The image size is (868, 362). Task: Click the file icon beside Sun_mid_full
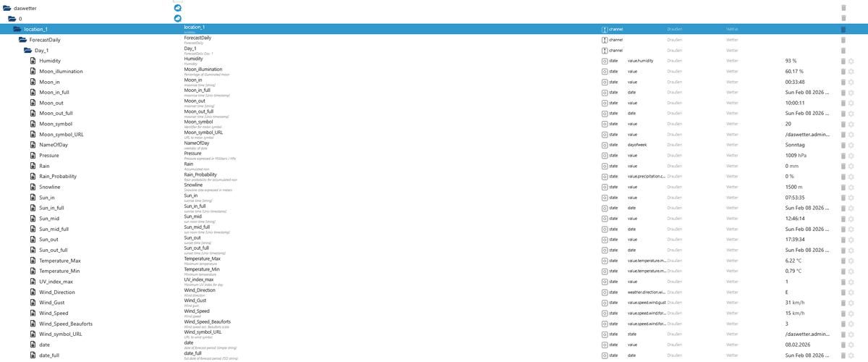pyautogui.click(x=33, y=229)
